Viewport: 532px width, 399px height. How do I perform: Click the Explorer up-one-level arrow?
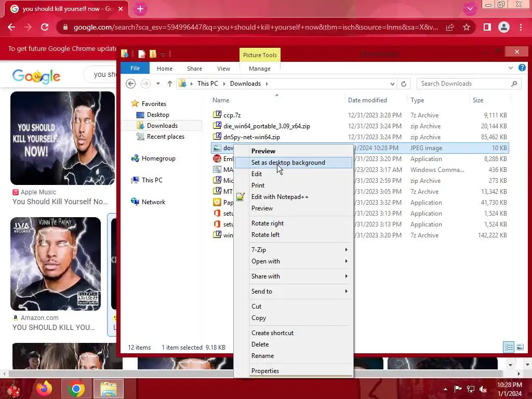click(x=170, y=84)
